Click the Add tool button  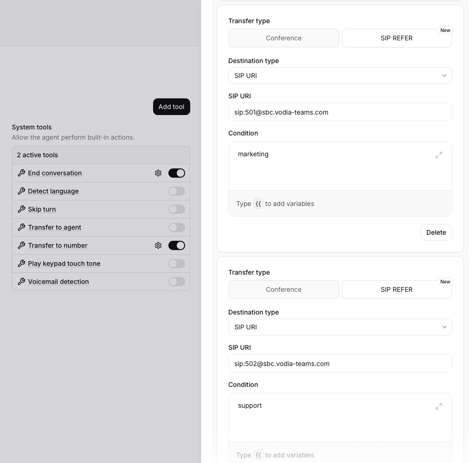[171, 107]
